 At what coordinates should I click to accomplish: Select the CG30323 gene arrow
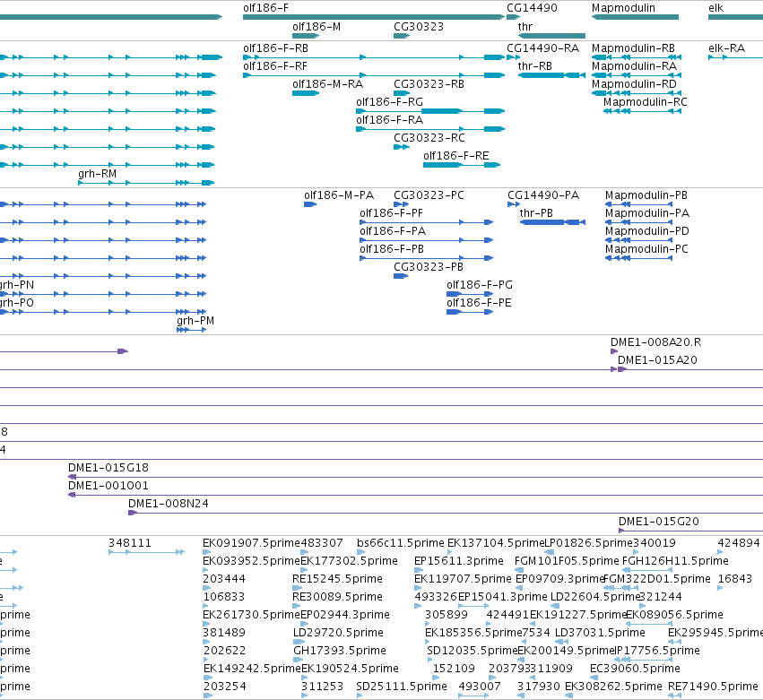402,36
